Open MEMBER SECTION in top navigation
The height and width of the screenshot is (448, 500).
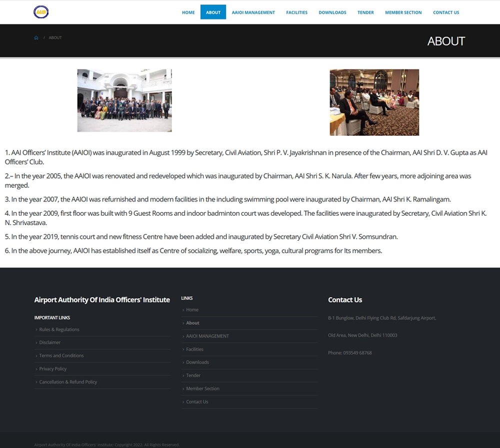403,12
